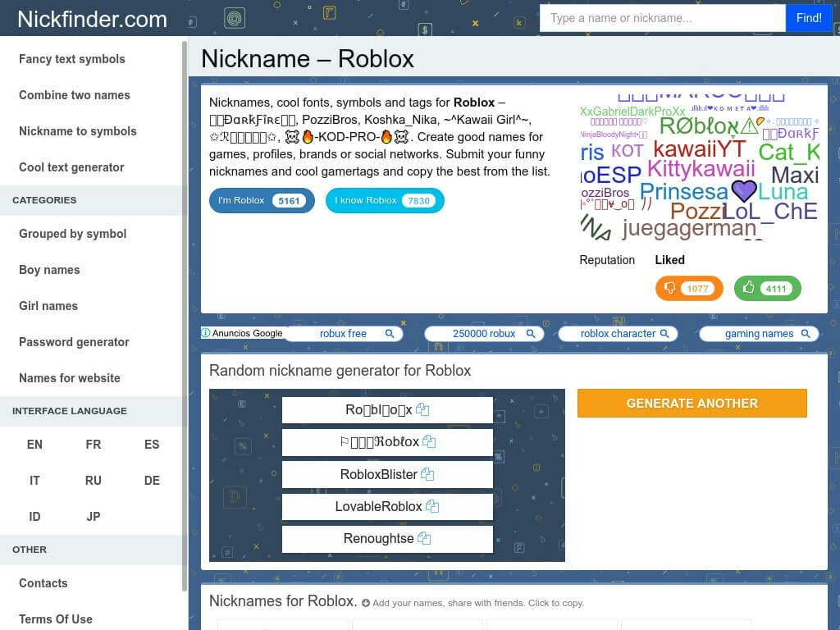
Task: Open Names for website category
Action: (x=70, y=378)
